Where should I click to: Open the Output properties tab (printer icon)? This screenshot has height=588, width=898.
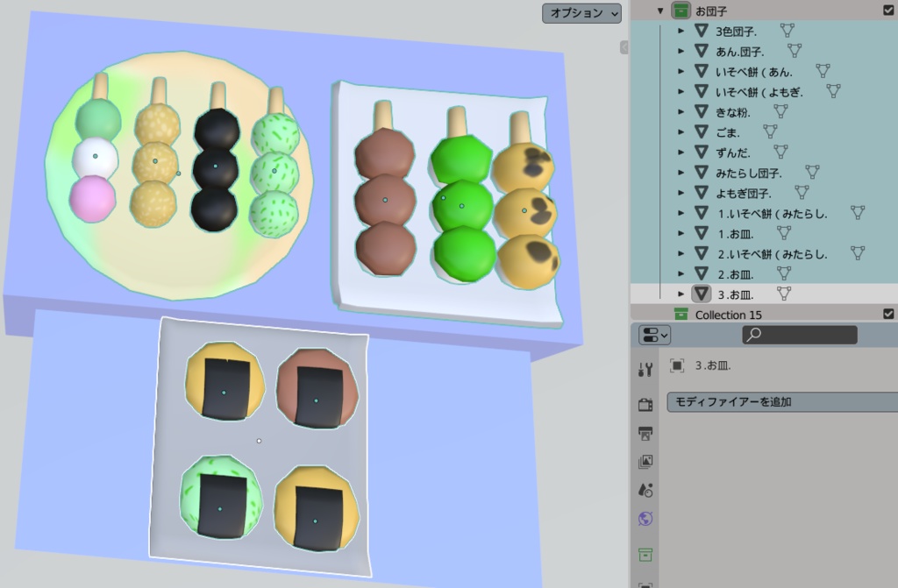645,434
